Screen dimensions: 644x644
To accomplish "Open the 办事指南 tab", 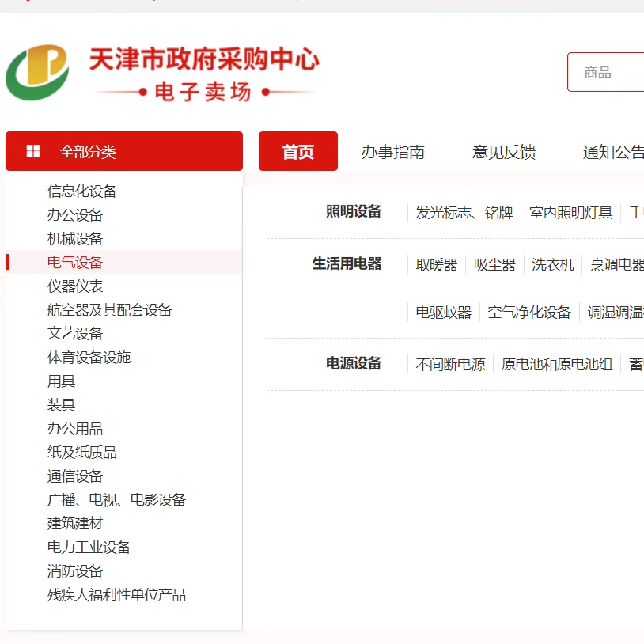I will [x=393, y=152].
